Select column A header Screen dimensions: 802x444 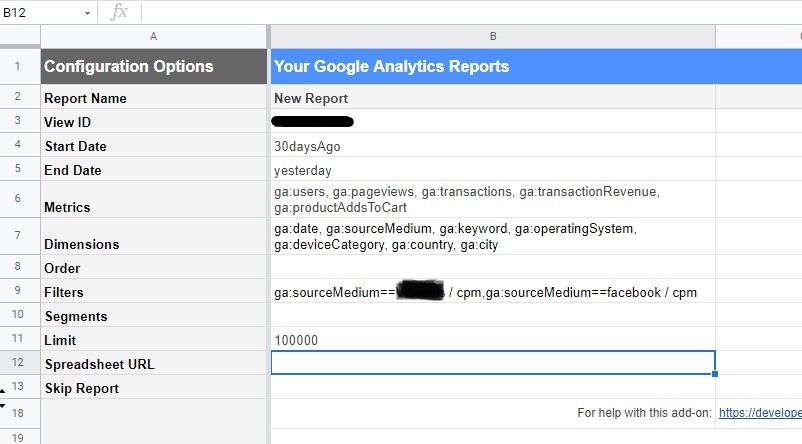153,36
